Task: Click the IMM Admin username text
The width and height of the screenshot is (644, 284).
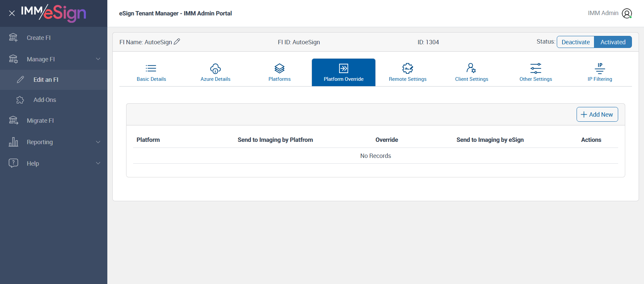Action: point(603,13)
